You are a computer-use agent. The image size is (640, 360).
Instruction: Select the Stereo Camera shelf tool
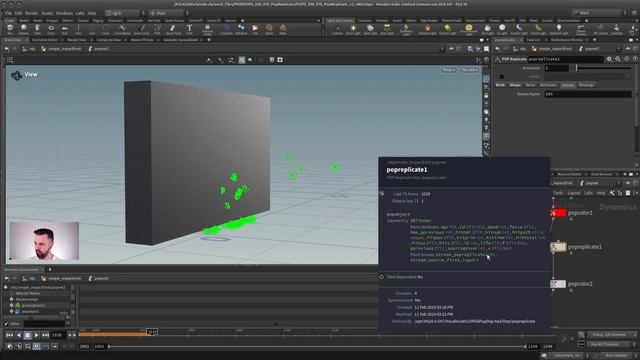[580, 30]
